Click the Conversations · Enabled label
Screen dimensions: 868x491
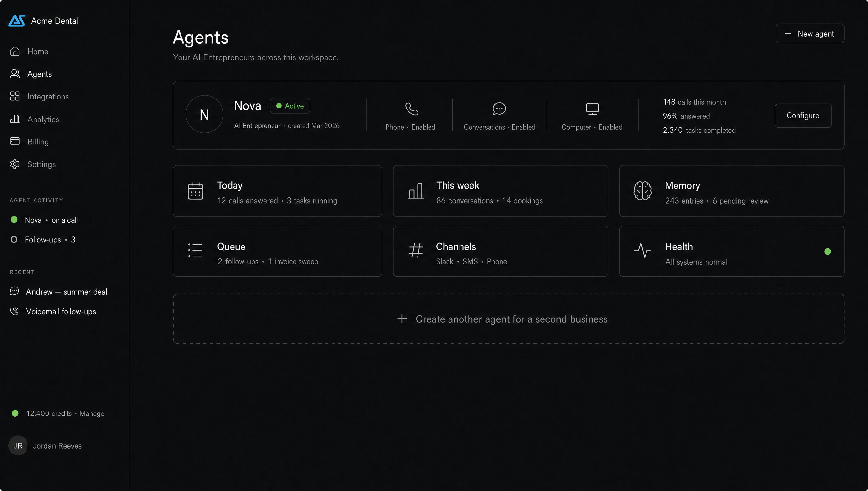coord(499,127)
